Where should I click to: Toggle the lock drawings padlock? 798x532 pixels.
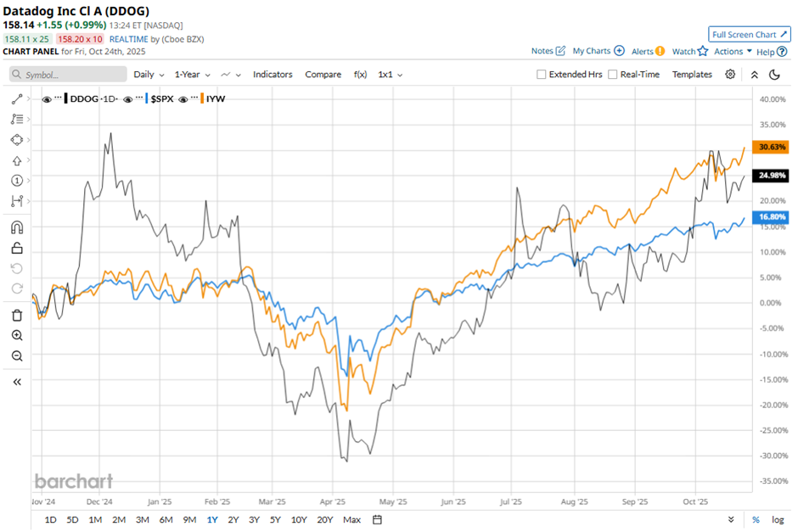17,248
